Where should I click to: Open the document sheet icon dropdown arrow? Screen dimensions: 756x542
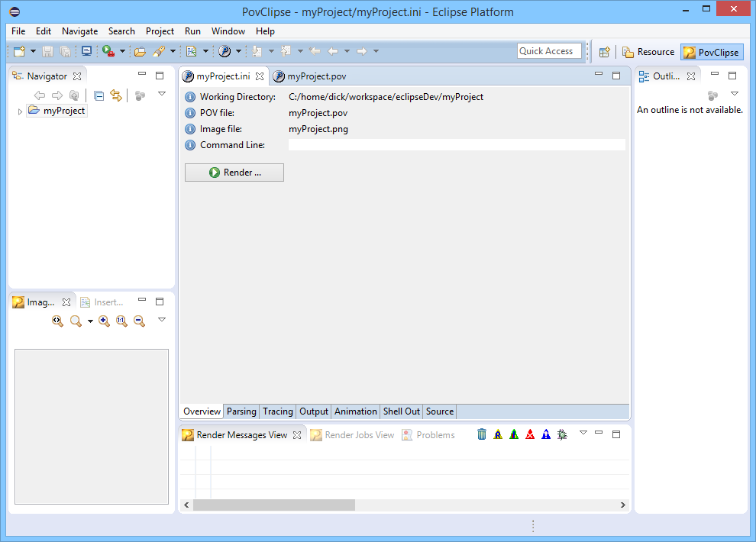[205, 51]
